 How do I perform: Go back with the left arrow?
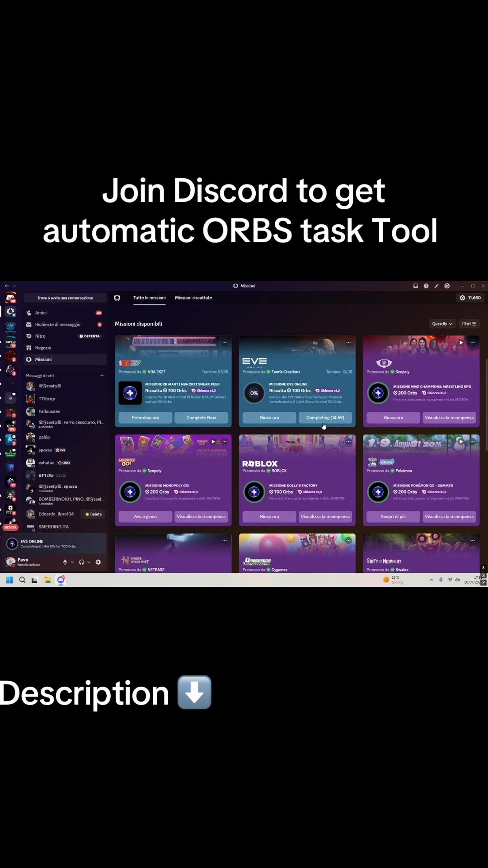click(7, 286)
